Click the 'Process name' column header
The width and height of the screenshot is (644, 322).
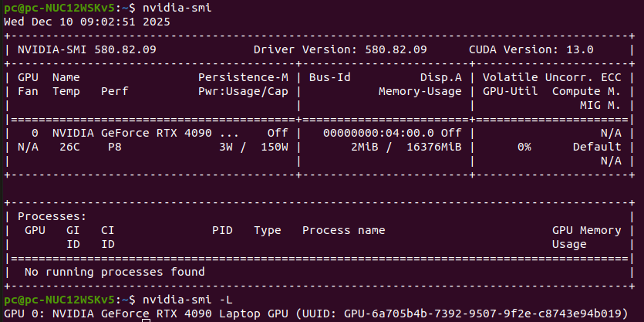tap(344, 230)
